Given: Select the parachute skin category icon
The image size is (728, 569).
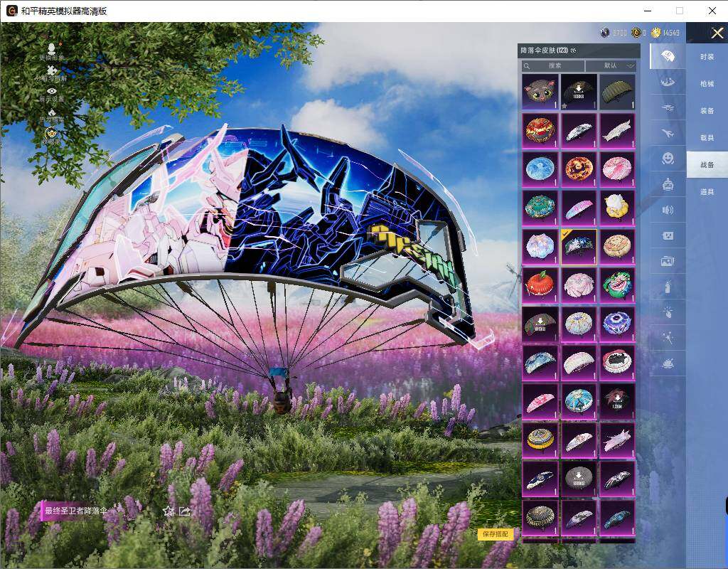Looking at the screenshot, I should click(x=668, y=56).
